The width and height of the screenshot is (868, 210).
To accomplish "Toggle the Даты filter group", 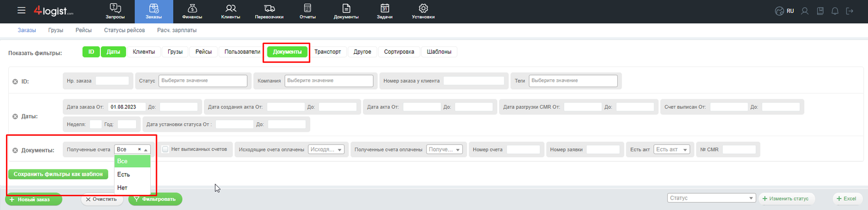I will [x=113, y=52].
